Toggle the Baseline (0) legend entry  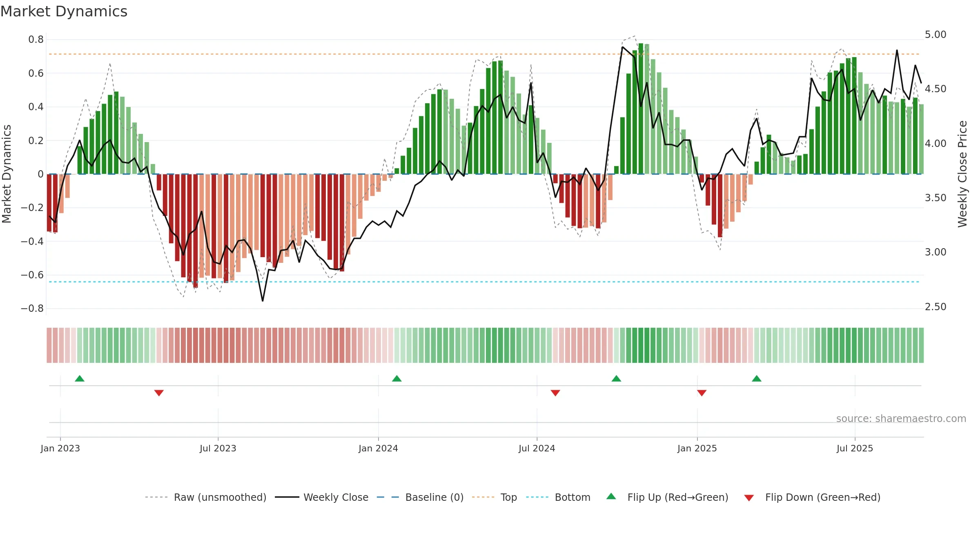(420, 497)
